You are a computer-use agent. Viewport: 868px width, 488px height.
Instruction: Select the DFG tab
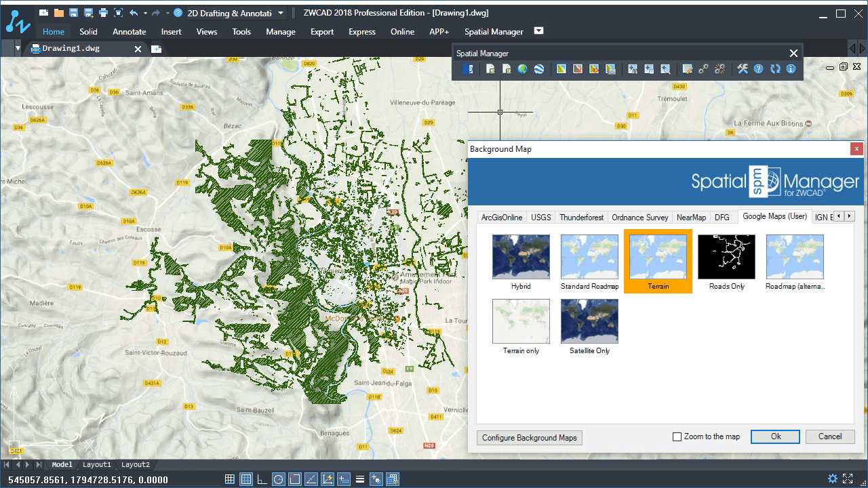[x=722, y=218]
